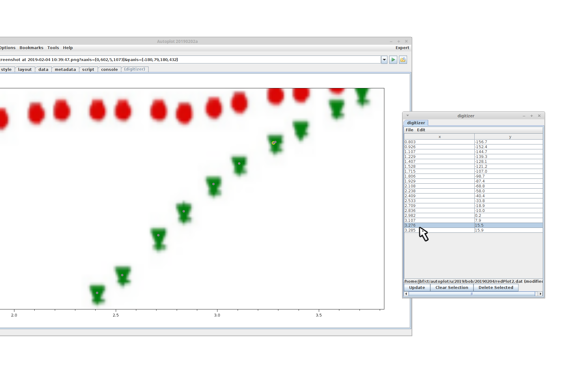Click the y value 0.2 cell
The image size is (588, 368).
pyautogui.click(x=509, y=216)
